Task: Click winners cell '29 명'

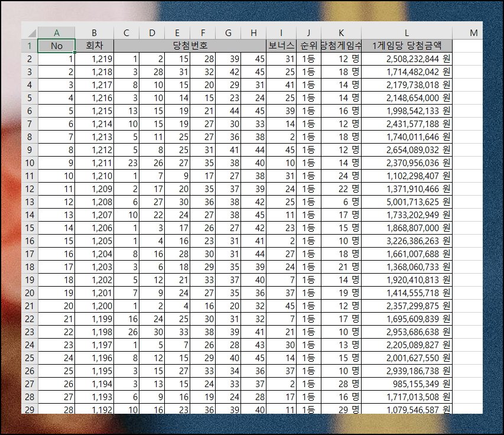Action: coord(342,409)
